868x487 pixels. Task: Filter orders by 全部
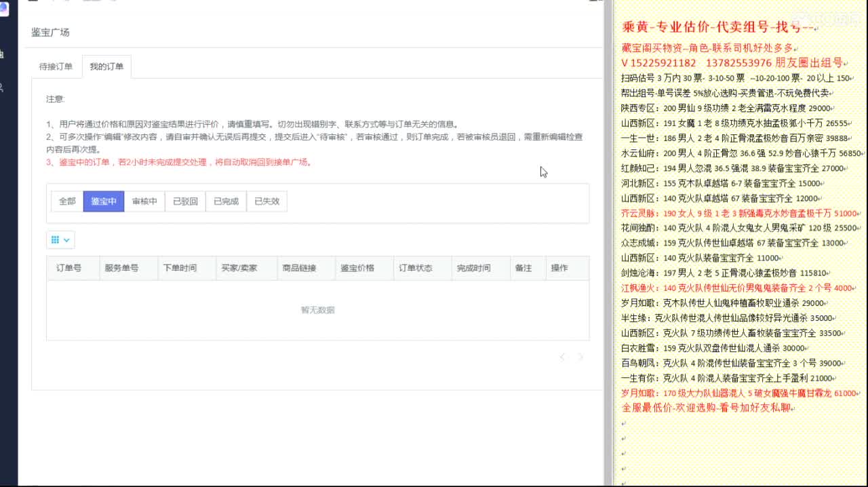pyautogui.click(x=67, y=201)
